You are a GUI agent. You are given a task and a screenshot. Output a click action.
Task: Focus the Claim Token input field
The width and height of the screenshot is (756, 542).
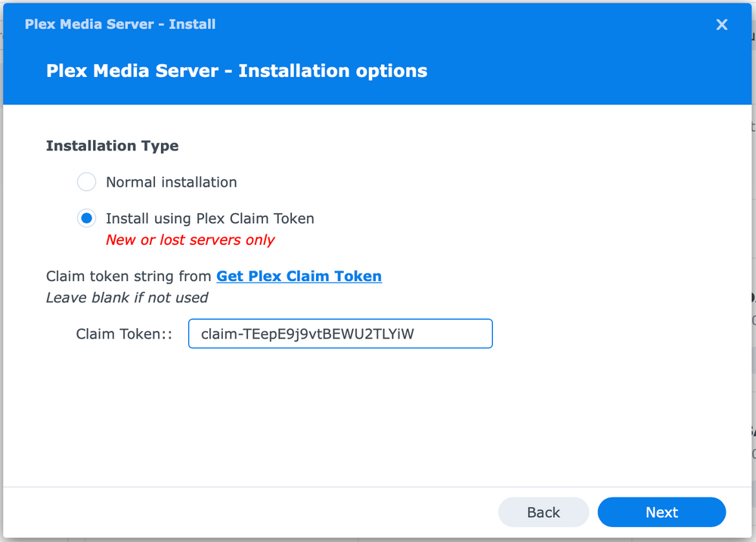tap(340, 333)
